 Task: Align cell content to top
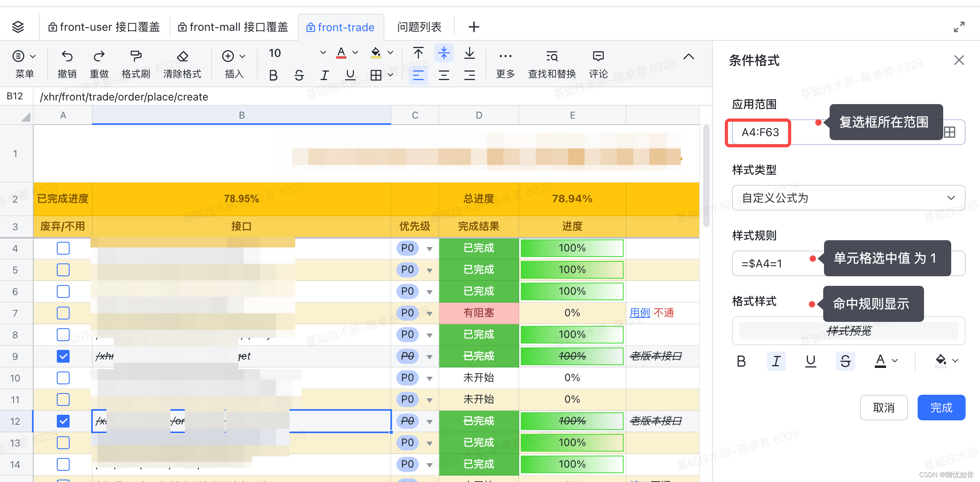point(418,53)
